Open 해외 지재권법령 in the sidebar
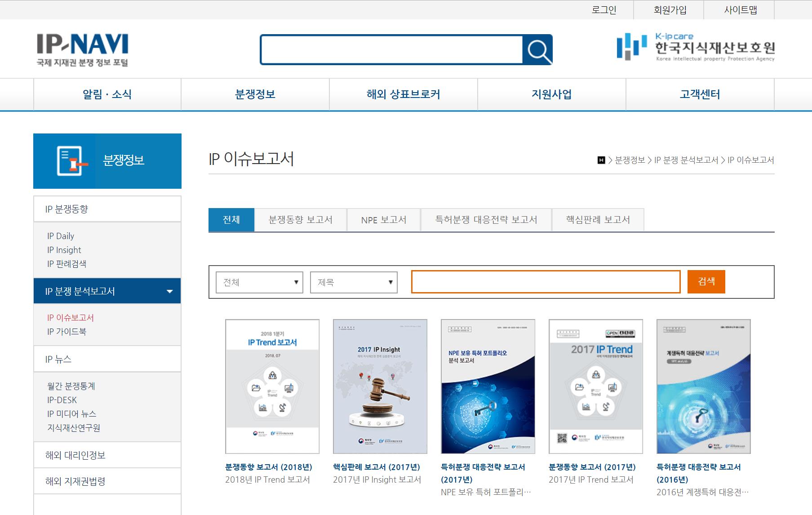 [x=107, y=481]
